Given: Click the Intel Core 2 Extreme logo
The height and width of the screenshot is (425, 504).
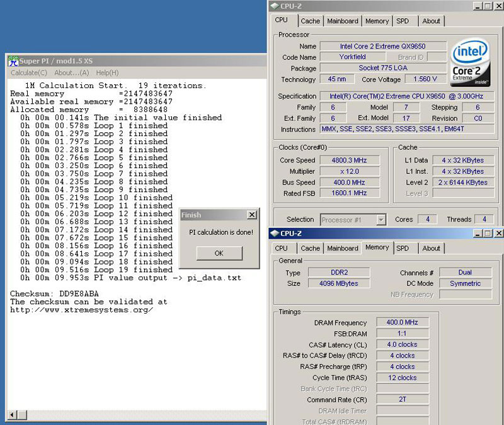Looking at the screenshot, I should [471, 63].
